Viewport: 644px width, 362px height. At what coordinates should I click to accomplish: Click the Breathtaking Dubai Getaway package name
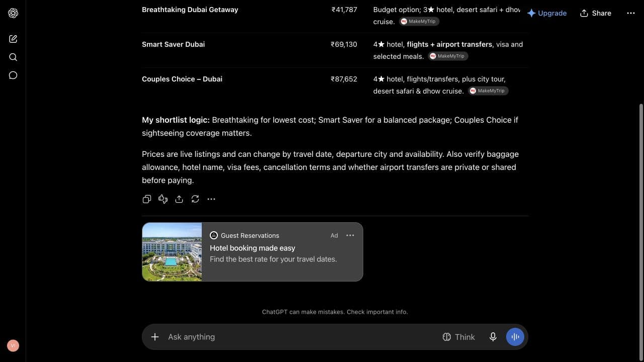pyautogui.click(x=190, y=10)
